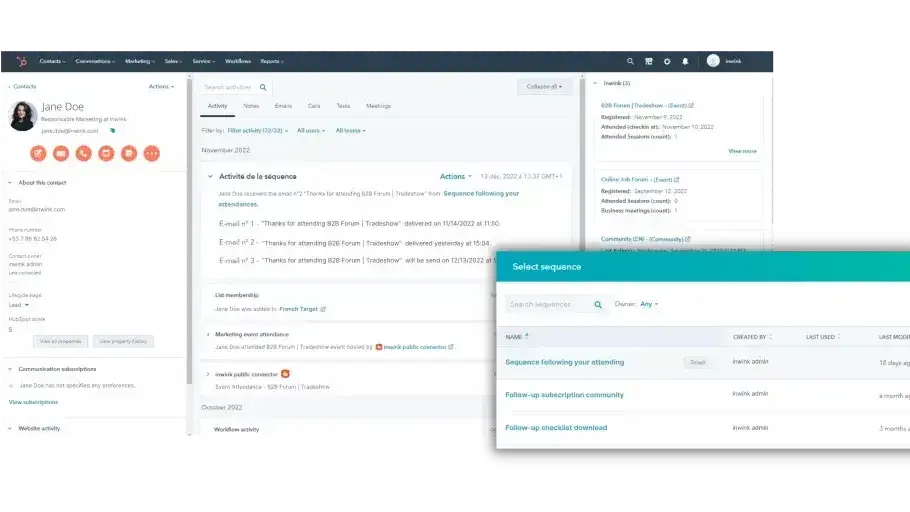Open the Lifecycle stage Lead dropdown
910x512 pixels.
[x=19, y=304]
